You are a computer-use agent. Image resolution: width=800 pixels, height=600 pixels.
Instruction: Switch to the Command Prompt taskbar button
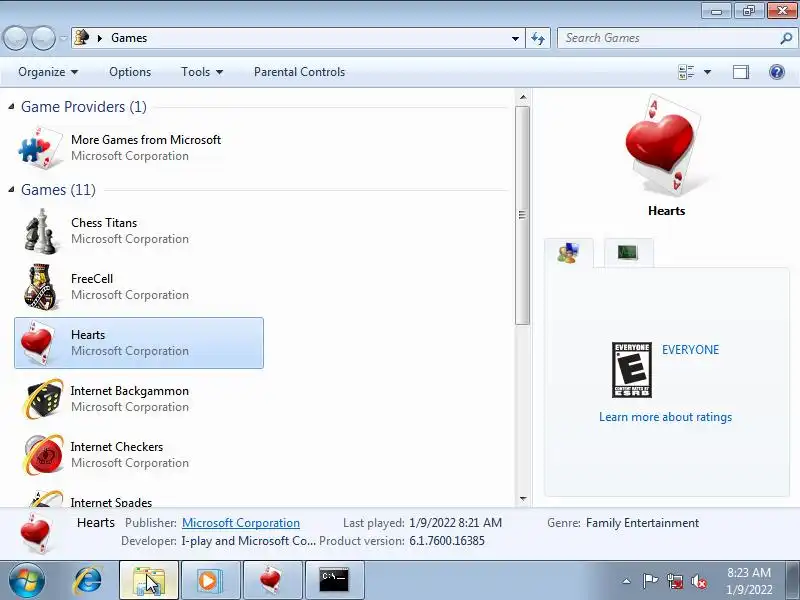pyautogui.click(x=334, y=580)
